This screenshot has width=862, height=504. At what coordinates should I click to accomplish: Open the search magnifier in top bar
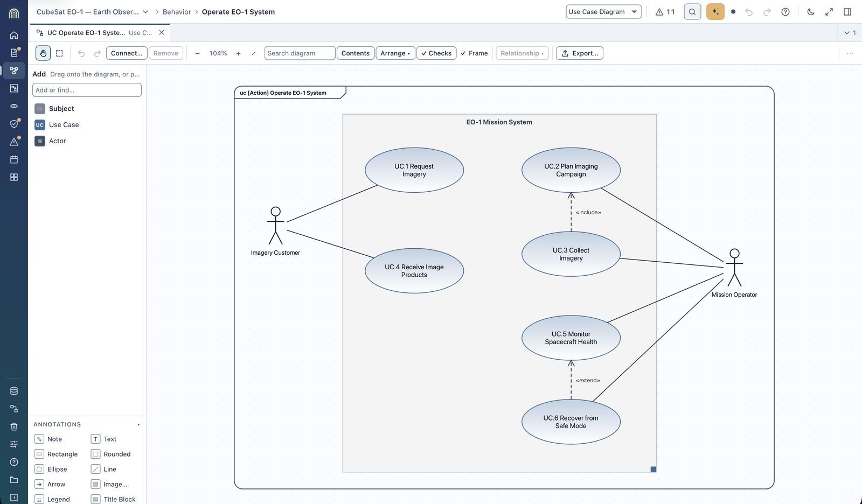point(692,12)
